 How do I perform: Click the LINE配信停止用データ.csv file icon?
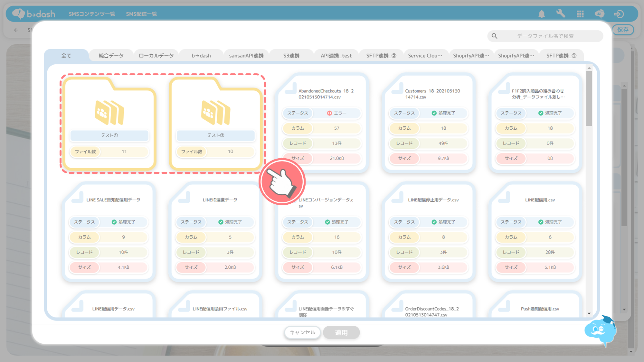click(x=398, y=197)
